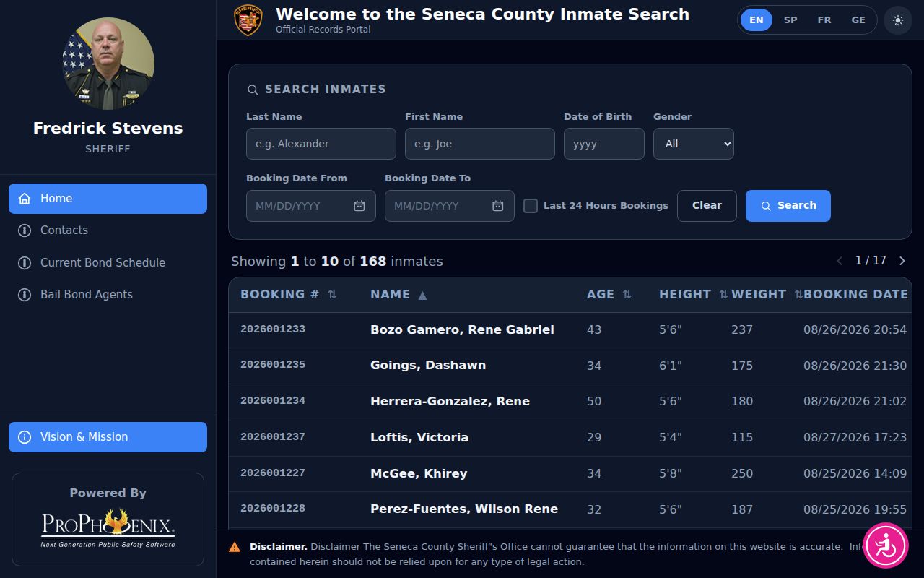924x578 pixels.
Task: Open Bail Bond Agents page
Action: [108, 295]
